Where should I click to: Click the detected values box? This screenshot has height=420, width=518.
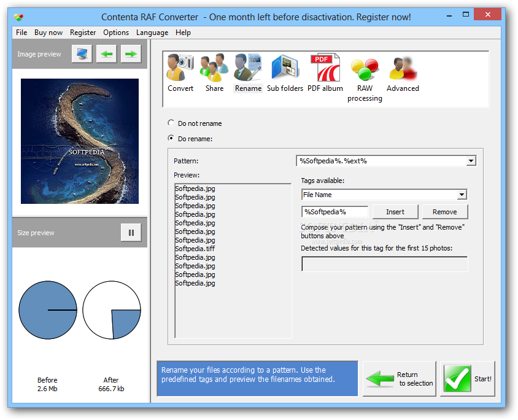(385, 264)
